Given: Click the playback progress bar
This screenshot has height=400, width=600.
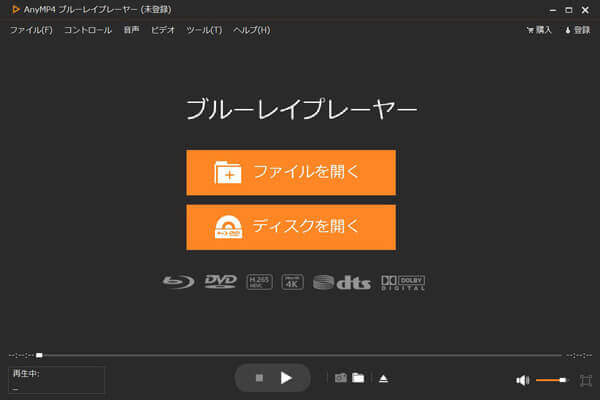Looking at the screenshot, I should (300, 355).
